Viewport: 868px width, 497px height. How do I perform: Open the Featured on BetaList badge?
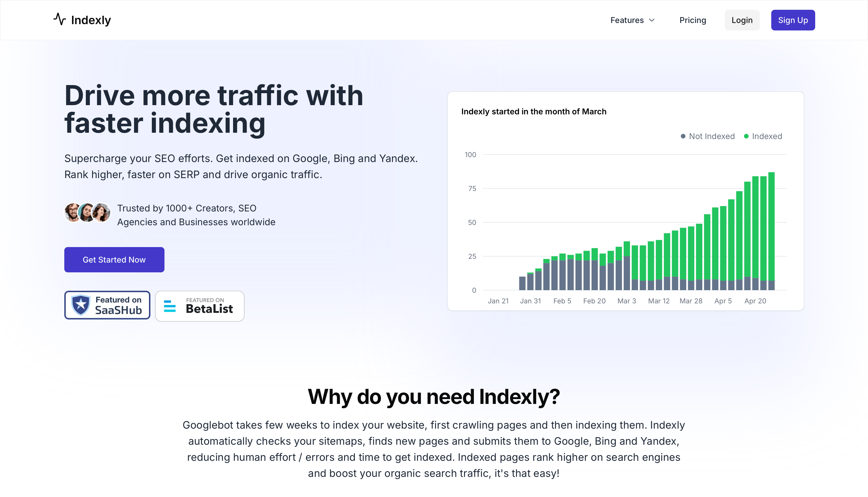199,306
